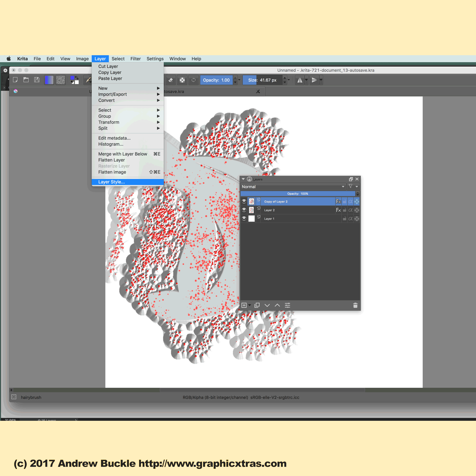Image resolution: width=476 pixels, height=476 pixels.
Task: Adjust brush Opacity 1.00 slider
Action: pyautogui.click(x=216, y=80)
